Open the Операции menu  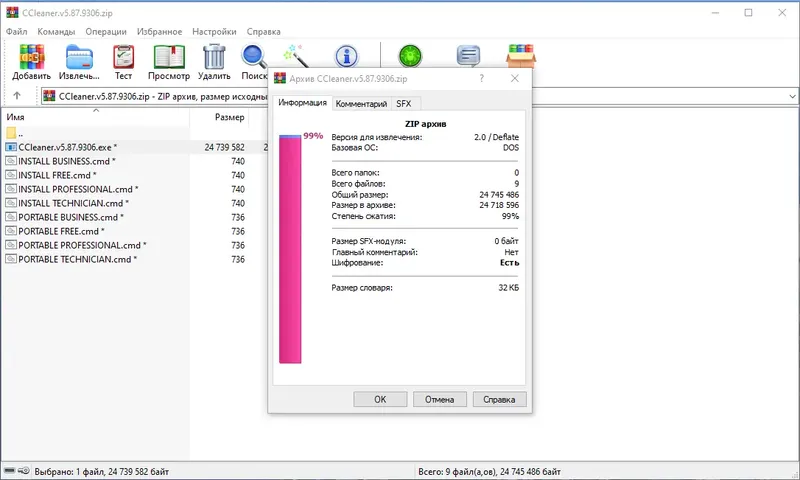point(106,32)
